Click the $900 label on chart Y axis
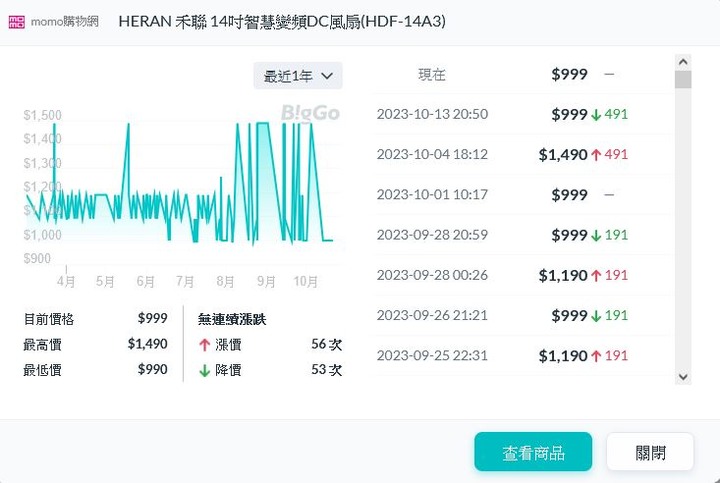 point(37,258)
